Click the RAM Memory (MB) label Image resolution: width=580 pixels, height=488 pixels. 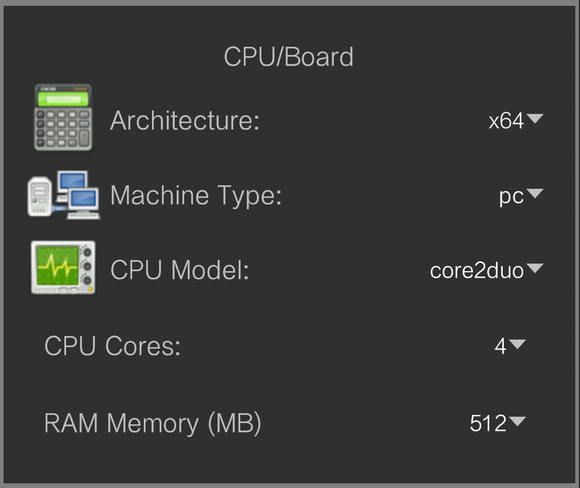tap(153, 423)
